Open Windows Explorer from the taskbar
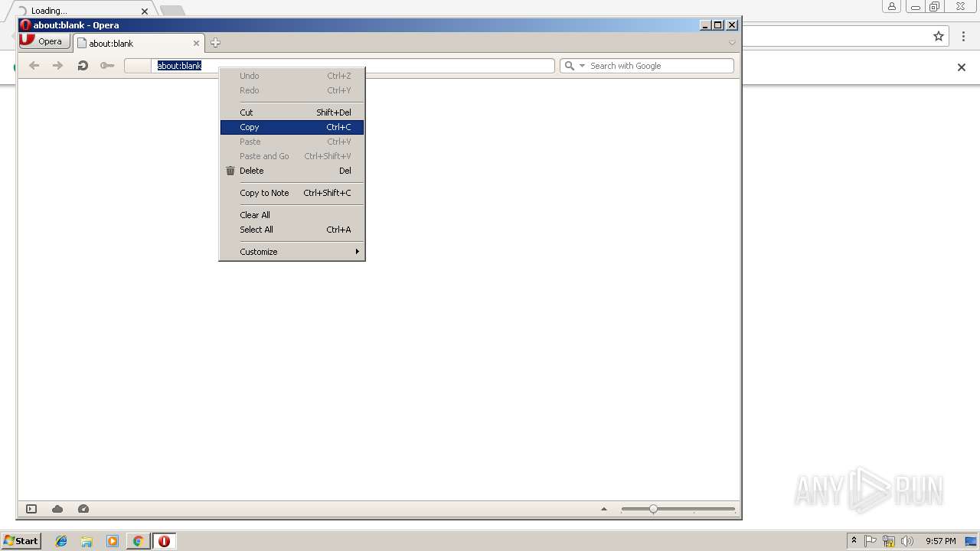Image resolution: width=980 pixels, height=551 pixels. [x=87, y=541]
